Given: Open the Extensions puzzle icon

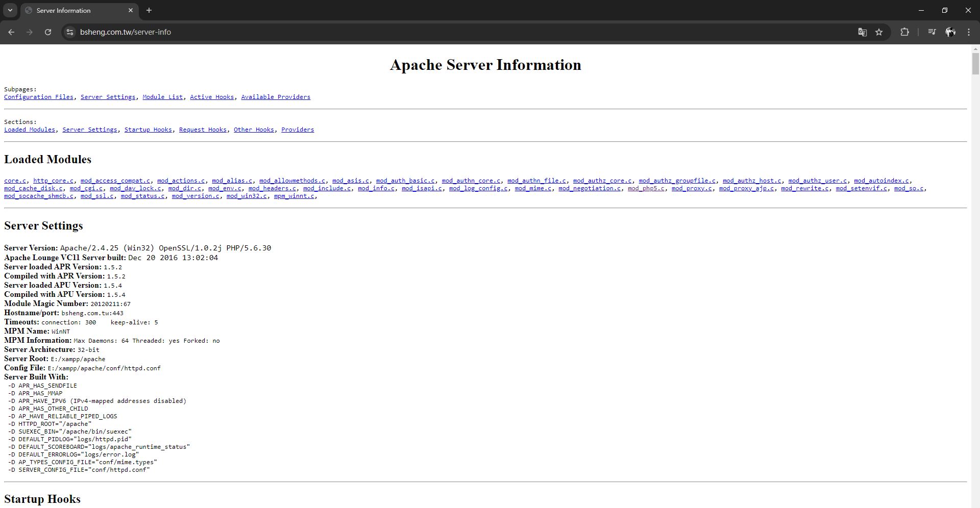Looking at the screenshot, I should click(x=904, y=32).
